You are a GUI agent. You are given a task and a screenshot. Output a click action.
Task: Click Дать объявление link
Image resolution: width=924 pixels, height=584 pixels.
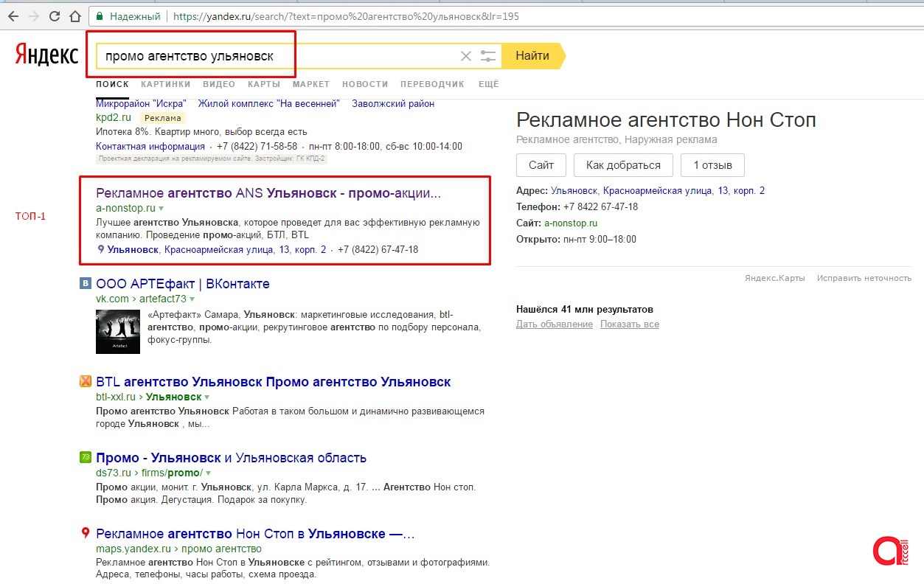pos(555,324)
